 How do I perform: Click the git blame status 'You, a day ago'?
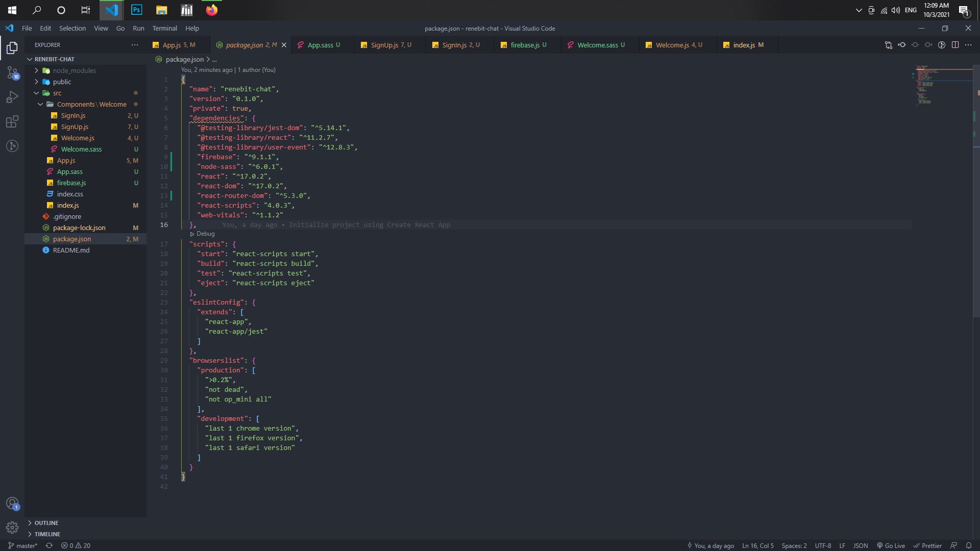pyautogui.click(x=710, y=545)
